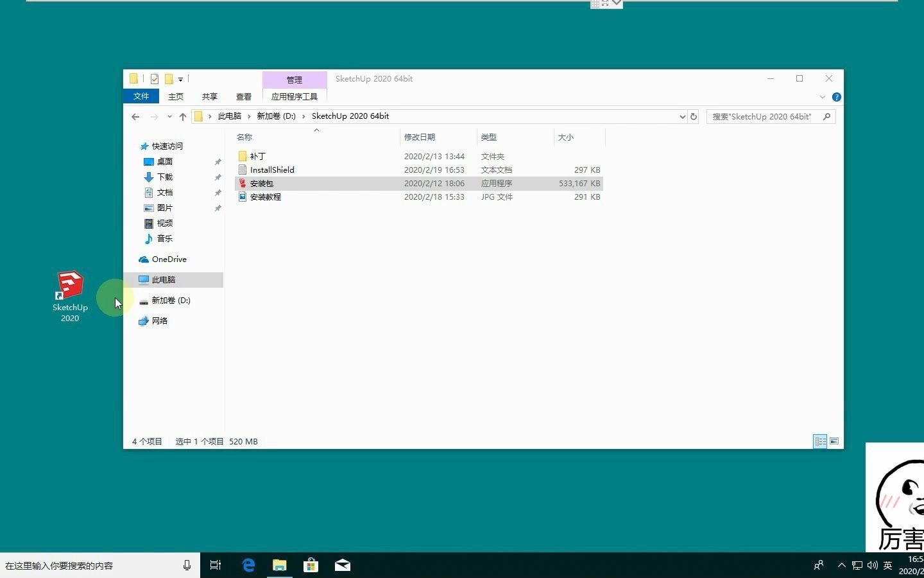This screenshot has width=924, height=578.
Task: Click new folder icon in quick access toolbar
Action: pos(169,79)
